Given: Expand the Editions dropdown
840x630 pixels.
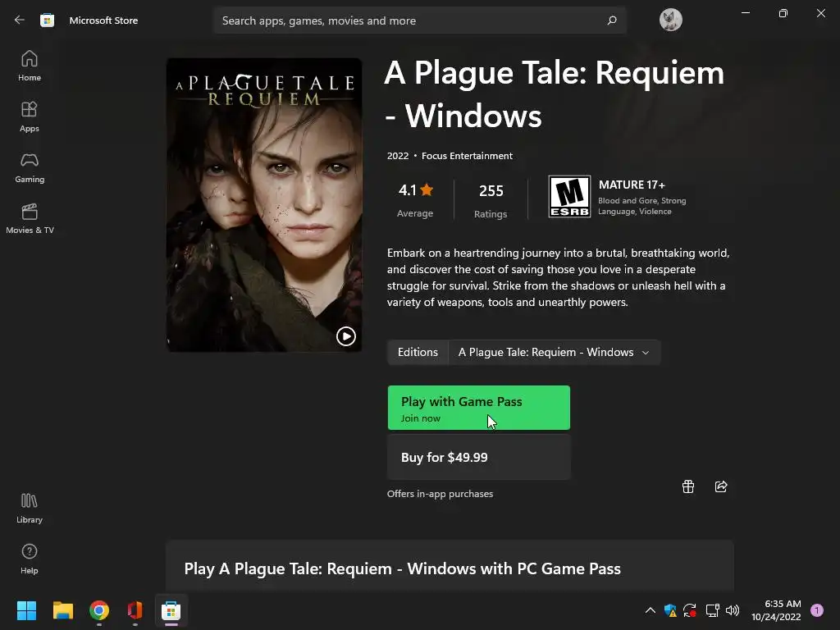Looking at the screenshot, I should (x=554, y=352).
